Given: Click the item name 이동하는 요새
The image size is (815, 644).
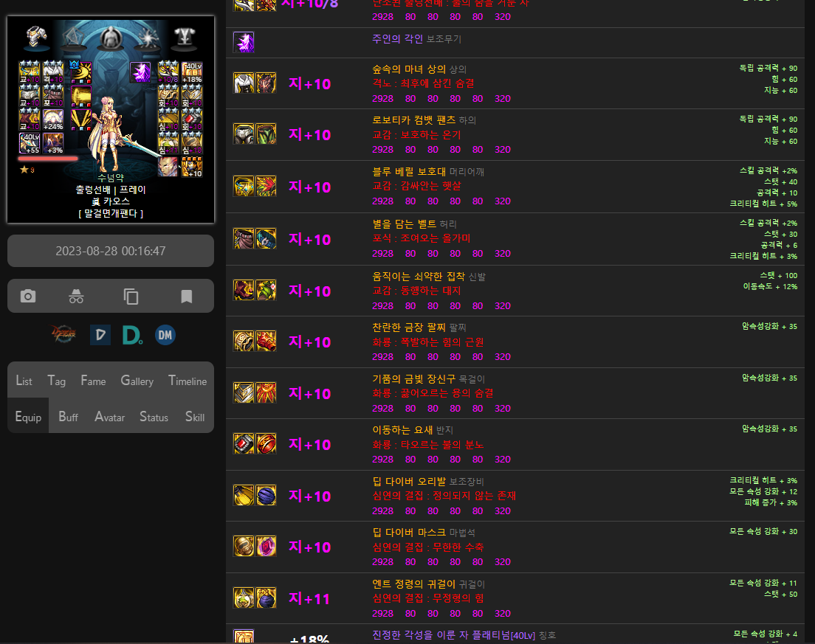Looking at the screenshot, I should [x=402, y=430].
